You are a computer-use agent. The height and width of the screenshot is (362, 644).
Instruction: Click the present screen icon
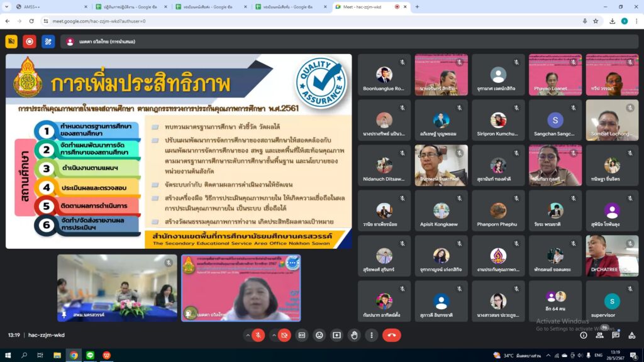click(x=336, y=335)
